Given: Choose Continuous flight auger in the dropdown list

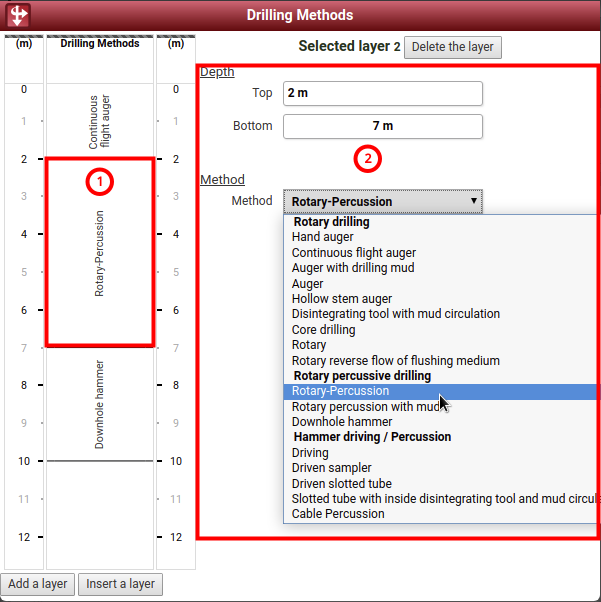Looking at the screenshot, I should tap(353, 253).
